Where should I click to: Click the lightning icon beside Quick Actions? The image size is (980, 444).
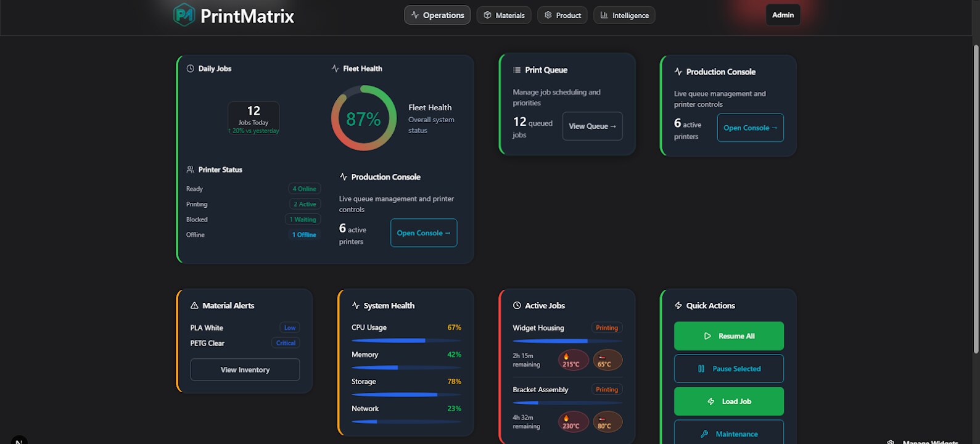point(678,305)
